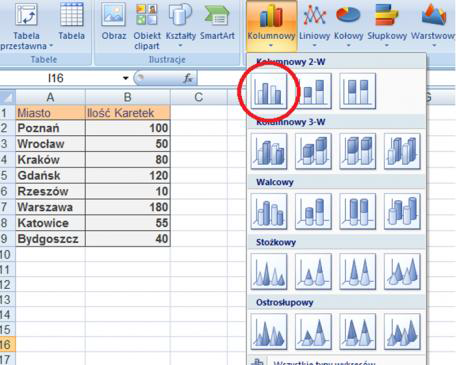Insert a picture with Obraz icon
456x365 pixels.
click(x=114, y=22)
